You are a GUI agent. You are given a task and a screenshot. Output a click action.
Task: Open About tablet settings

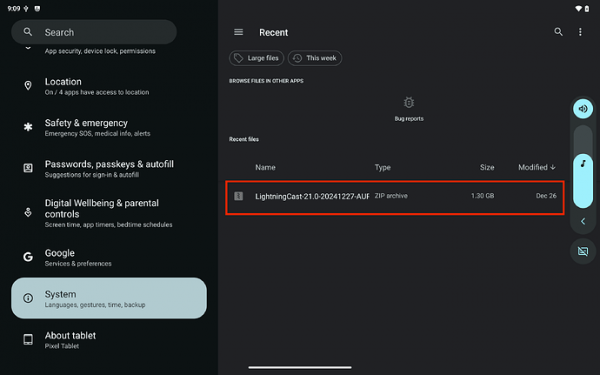(109, 340)
